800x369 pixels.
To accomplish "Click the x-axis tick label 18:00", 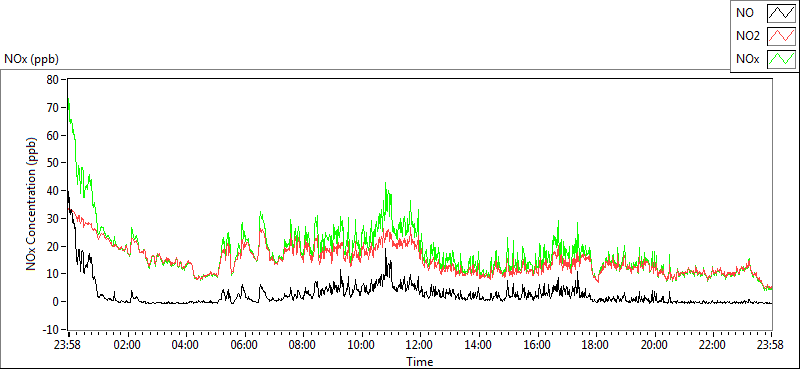I will coord(596,344).
